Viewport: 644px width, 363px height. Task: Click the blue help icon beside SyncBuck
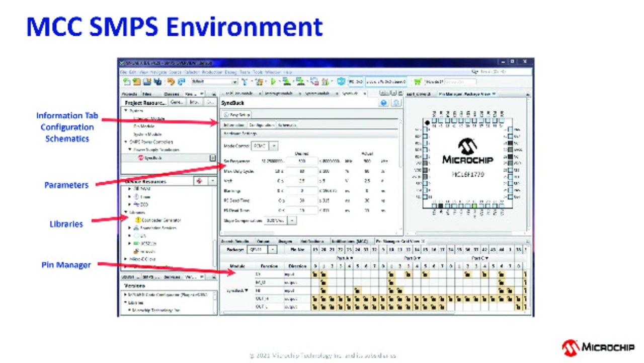384,103
